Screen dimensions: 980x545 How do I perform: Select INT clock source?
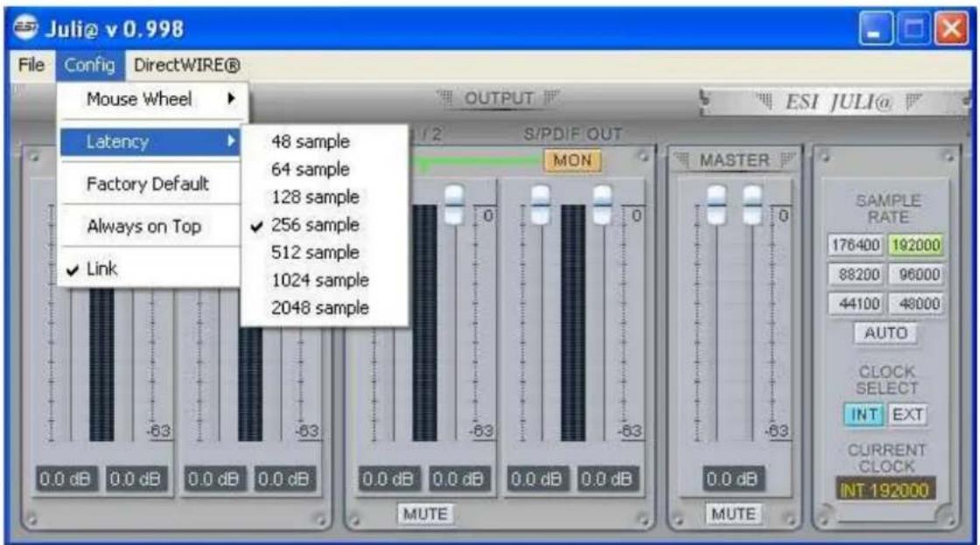coord(864,415)
